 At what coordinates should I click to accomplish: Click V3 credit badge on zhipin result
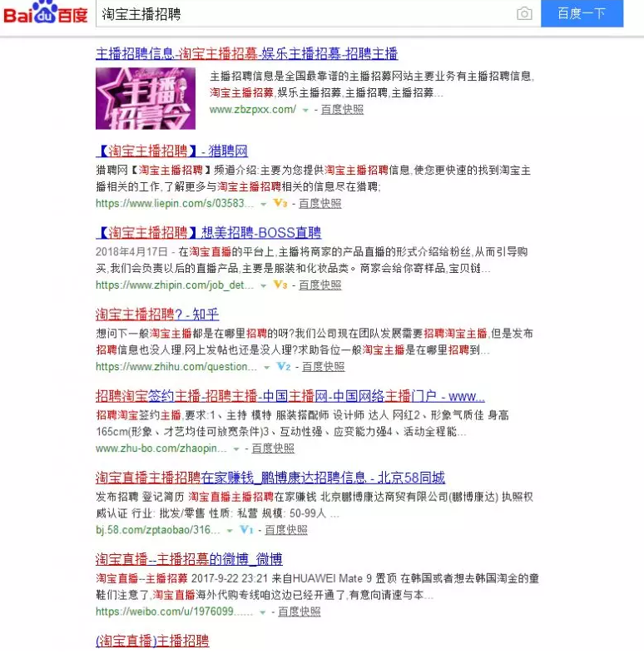280,285
